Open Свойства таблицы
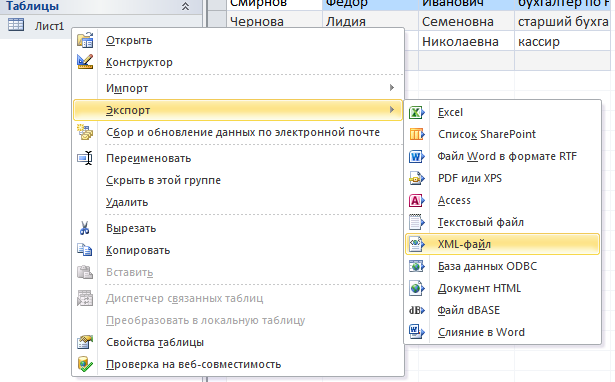Screen dimensions: 615x382 (238, 342)
